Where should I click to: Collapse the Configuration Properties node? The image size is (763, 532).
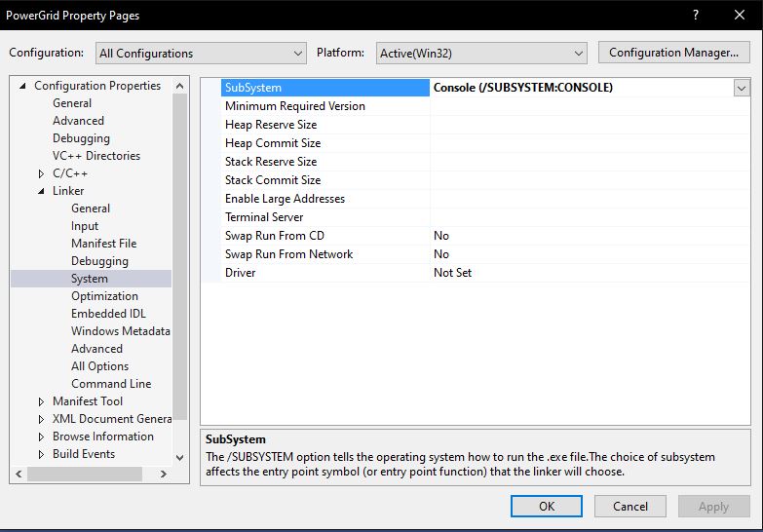[22, 86]
